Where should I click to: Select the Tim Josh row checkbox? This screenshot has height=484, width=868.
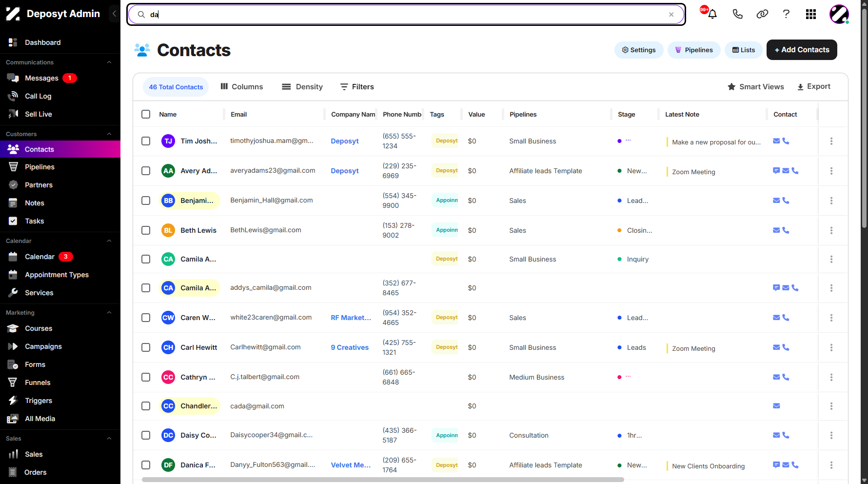pyautogui.click(x=146, y=141)
